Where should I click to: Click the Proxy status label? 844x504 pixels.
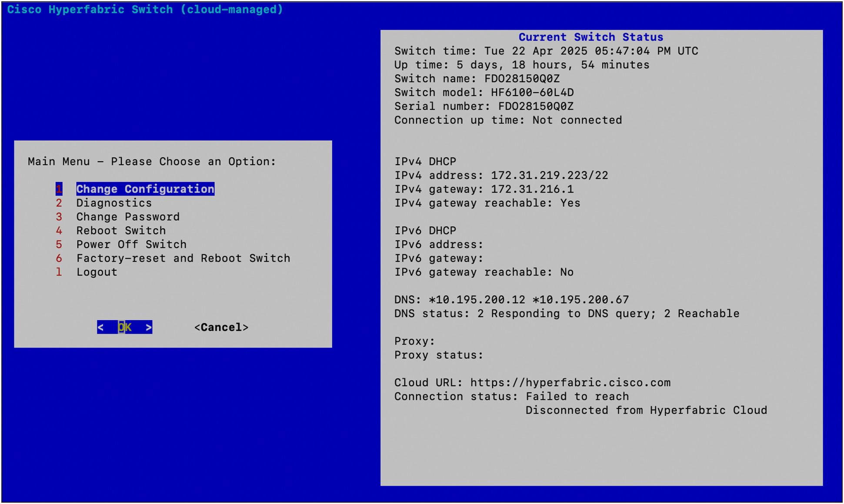(439, 355)
